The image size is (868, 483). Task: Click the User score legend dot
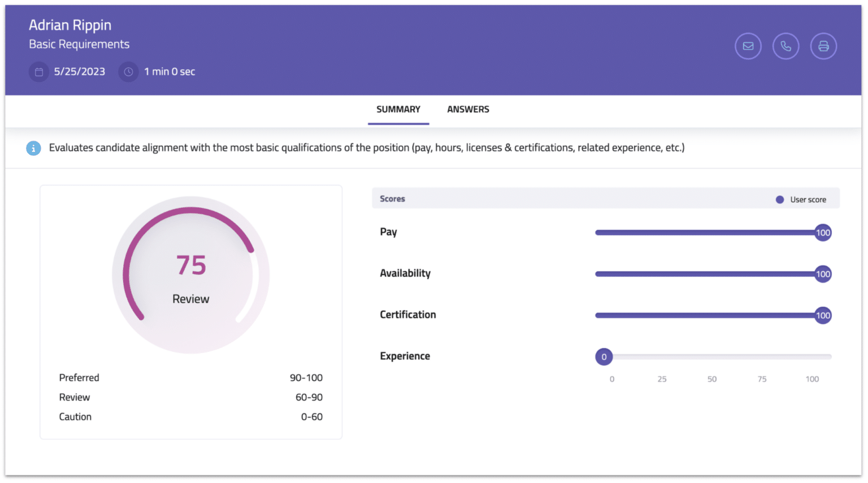pos(780,199)
